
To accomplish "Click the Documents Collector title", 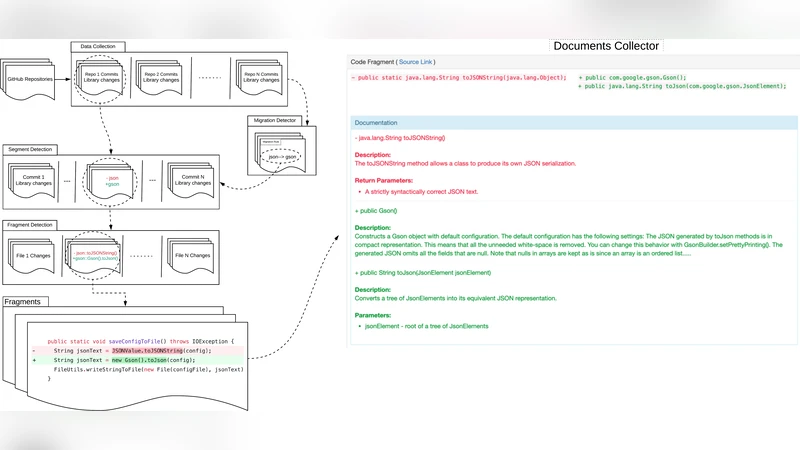I will pos(606,46).
